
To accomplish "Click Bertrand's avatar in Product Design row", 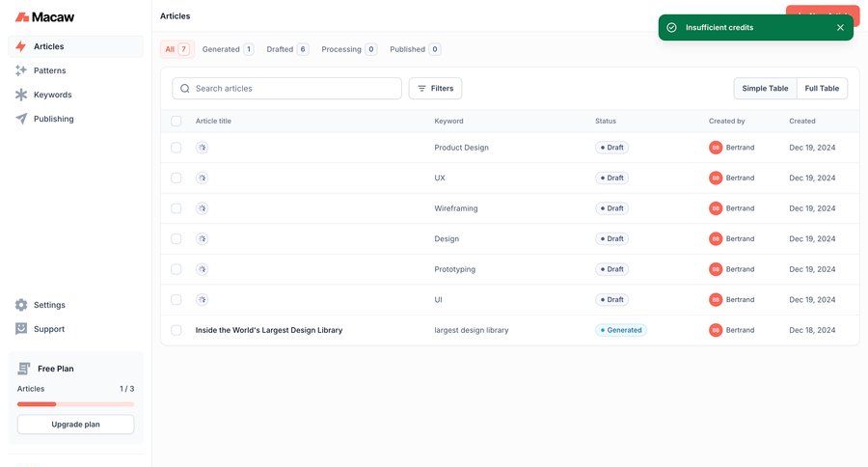I will (716, 148).
